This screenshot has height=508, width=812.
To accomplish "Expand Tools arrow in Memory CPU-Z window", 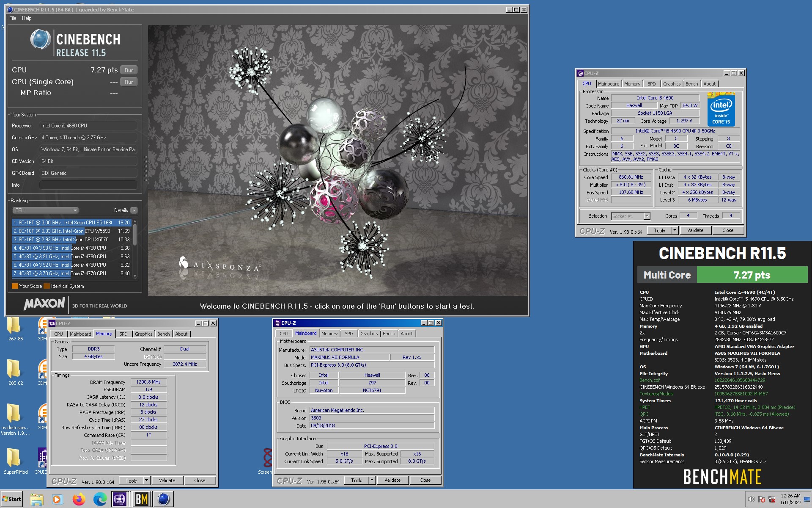I will click(147, 480).
